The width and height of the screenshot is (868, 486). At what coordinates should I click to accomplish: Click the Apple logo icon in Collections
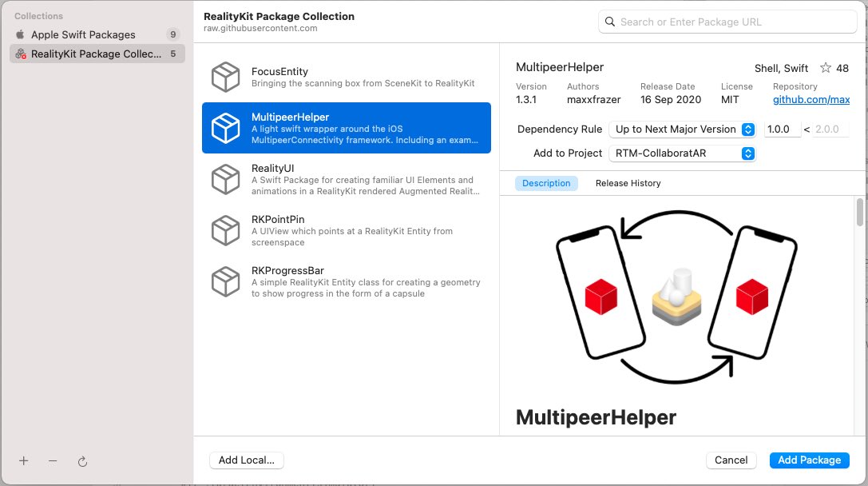click(x=21, y=34)
